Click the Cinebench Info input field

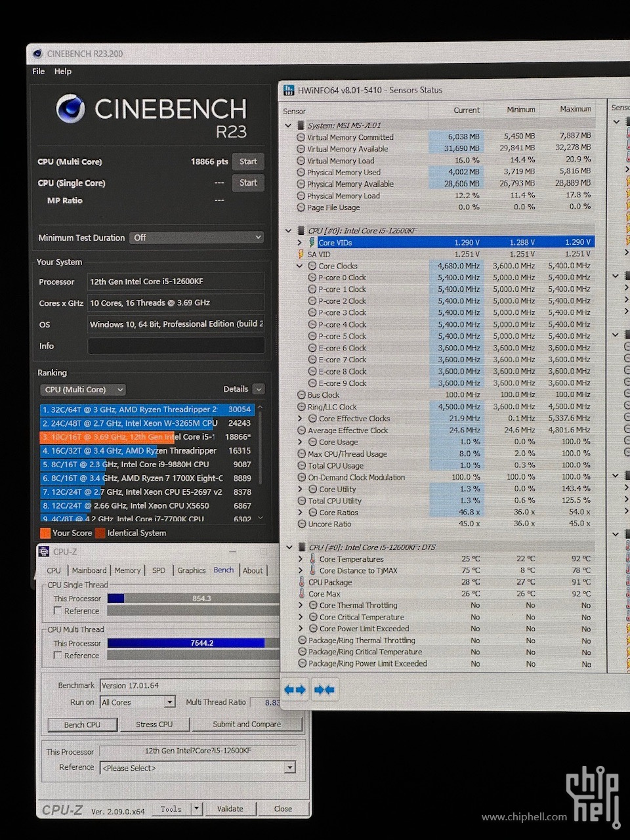coord(176,346)
